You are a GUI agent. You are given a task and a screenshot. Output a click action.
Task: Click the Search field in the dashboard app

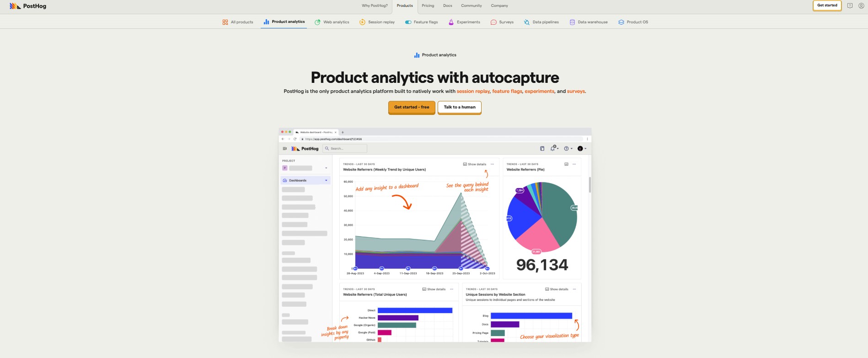(345, 148)
